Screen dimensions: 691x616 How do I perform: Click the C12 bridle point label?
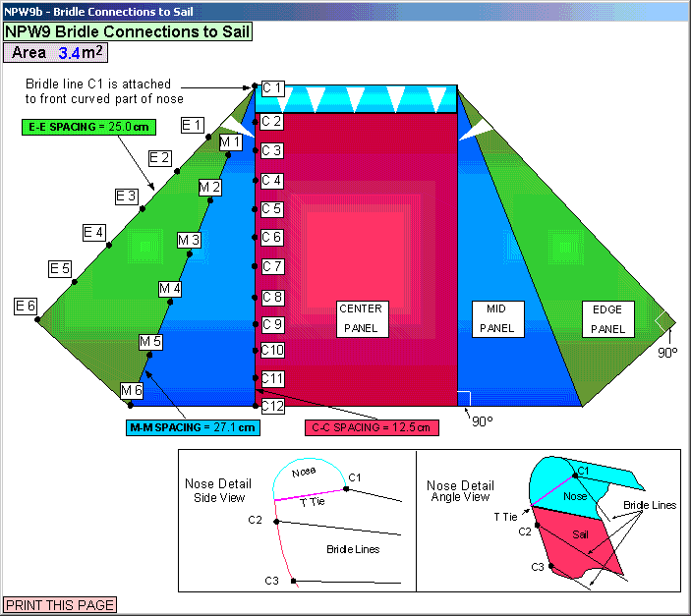pos(272,406)
